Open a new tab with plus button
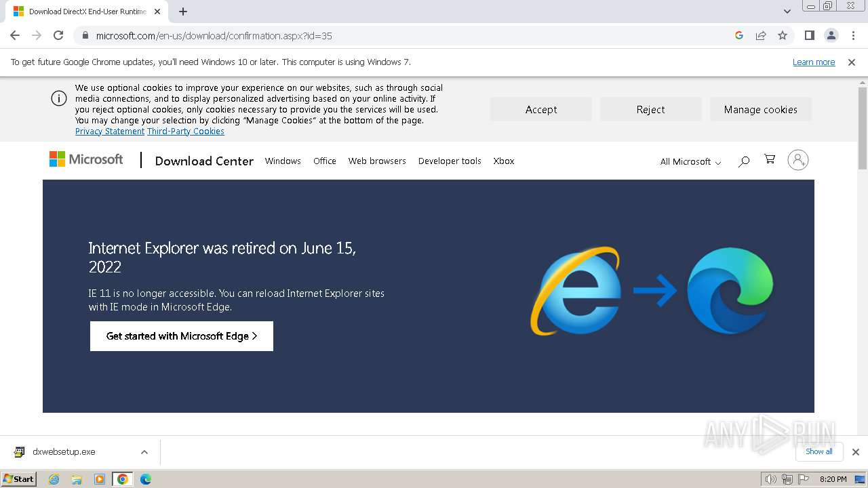This screenshot has width=868, height=488. pos(183,12)
